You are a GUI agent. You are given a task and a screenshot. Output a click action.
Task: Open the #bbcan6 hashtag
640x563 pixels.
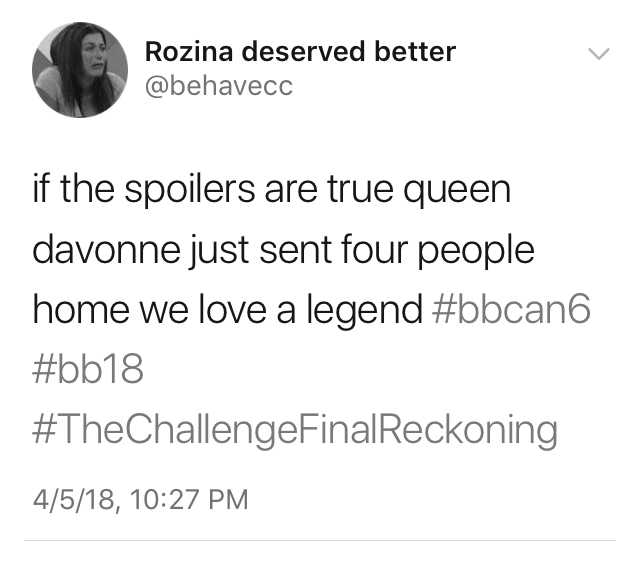[x=511, y=309]
